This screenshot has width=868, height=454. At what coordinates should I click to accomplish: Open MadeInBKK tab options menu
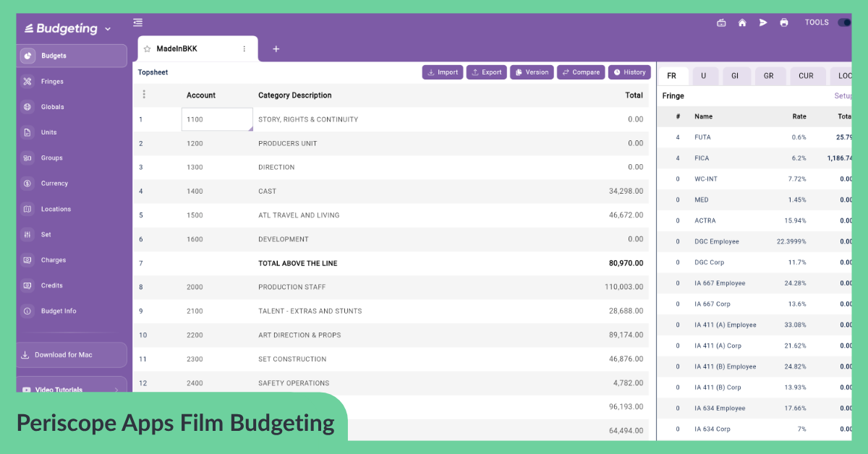[244, 49]
